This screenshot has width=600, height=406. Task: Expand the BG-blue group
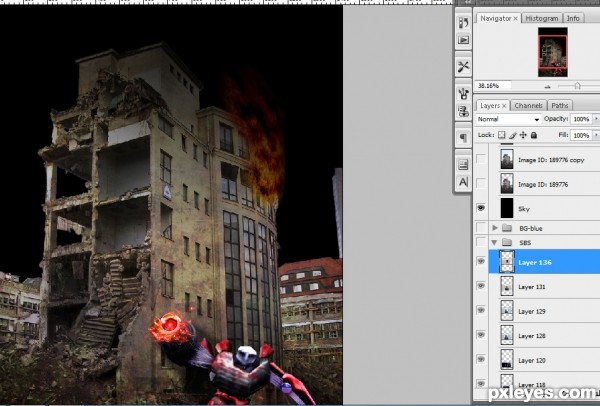pyautogui.click(x=495, y=228)
